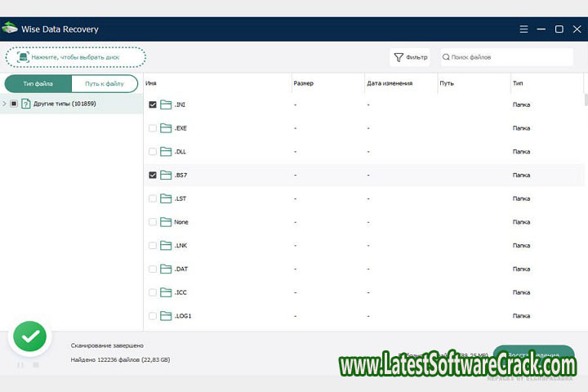Click the .ICC folder icon
This screenshot has height=392, width=588.
(x=166, y=292)
